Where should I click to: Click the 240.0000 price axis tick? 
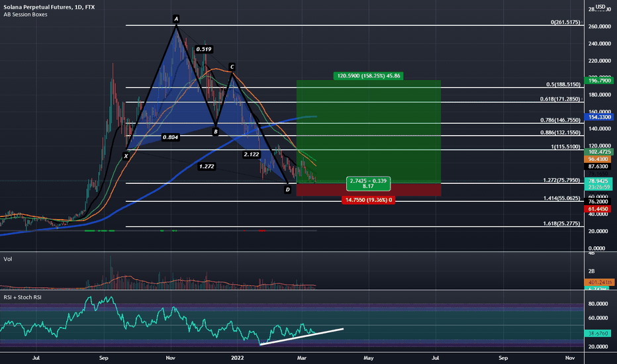(599, 44)
